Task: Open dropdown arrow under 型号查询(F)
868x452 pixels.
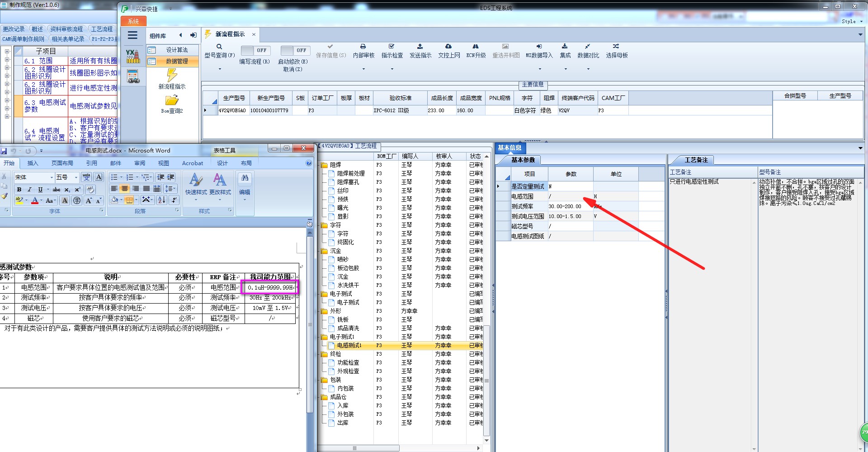Action: coord(220,69)
